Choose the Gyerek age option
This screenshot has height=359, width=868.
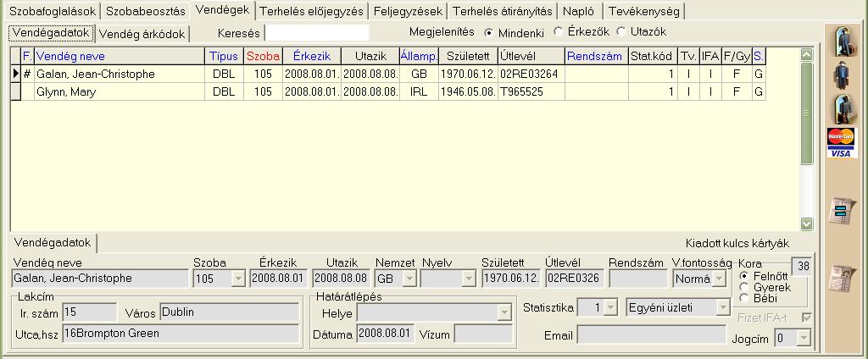click(x=744, y=287)
